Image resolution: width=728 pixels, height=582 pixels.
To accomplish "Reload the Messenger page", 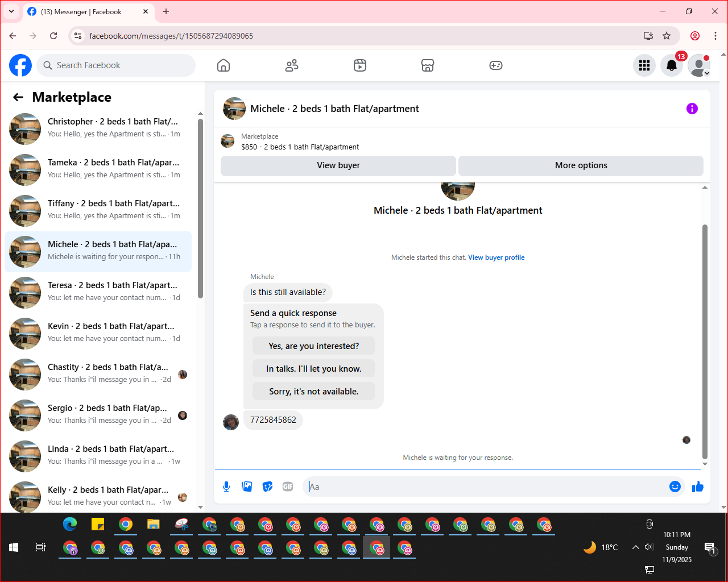I will tap(53, 36).
